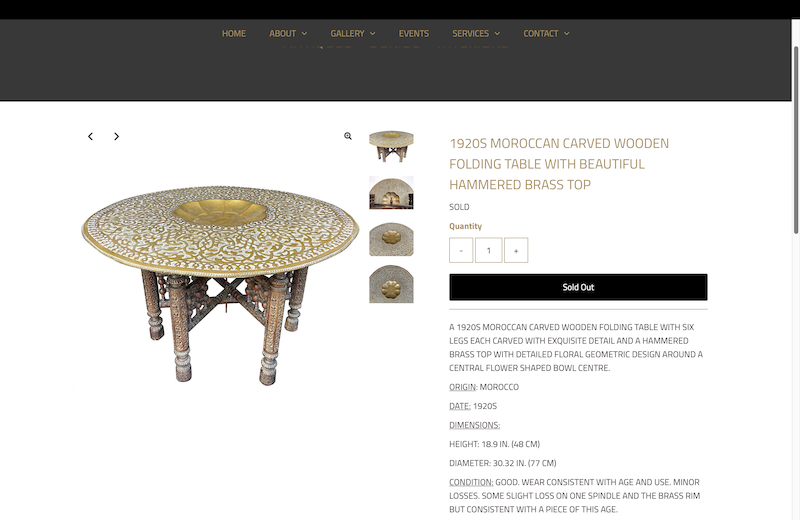Select the second thumbnail with table underside

pyautogui.click(x=391, y=193)
